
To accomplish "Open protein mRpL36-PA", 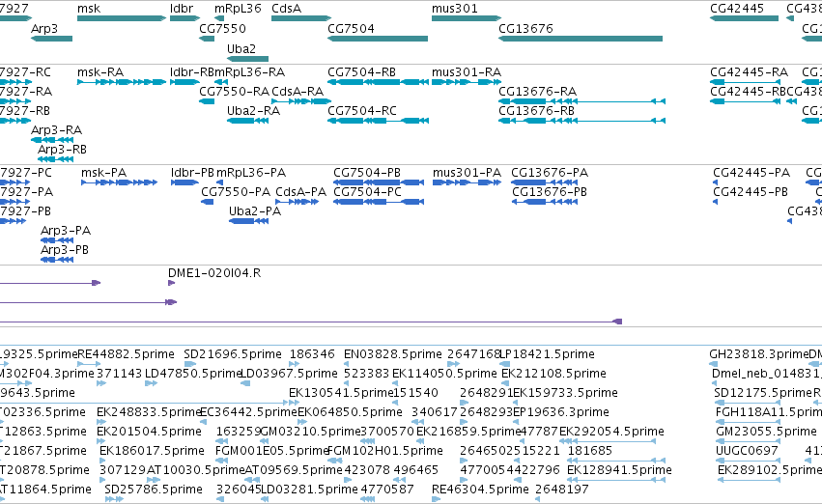I will click(250, 173).
